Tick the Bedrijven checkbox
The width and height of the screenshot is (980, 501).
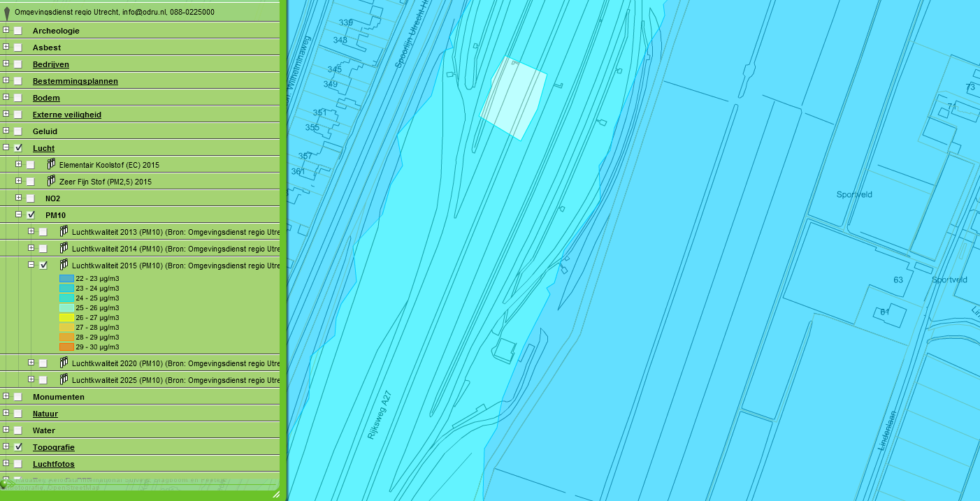18,64
